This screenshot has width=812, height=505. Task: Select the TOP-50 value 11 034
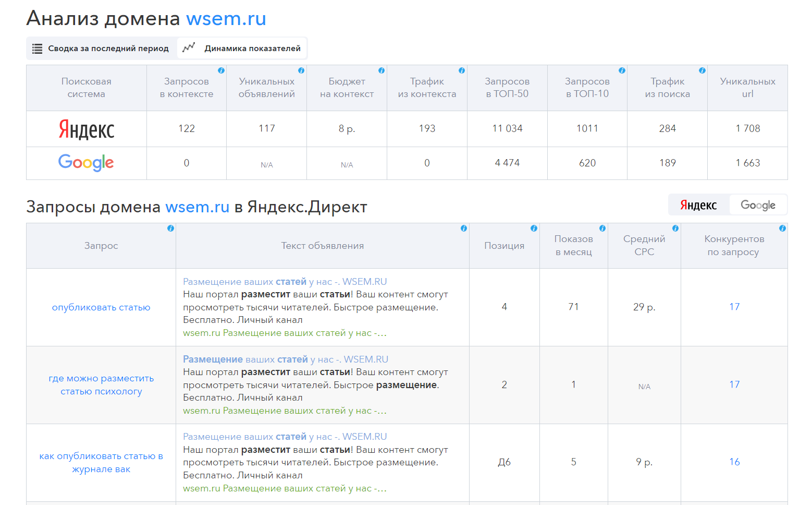pos(507,128)
